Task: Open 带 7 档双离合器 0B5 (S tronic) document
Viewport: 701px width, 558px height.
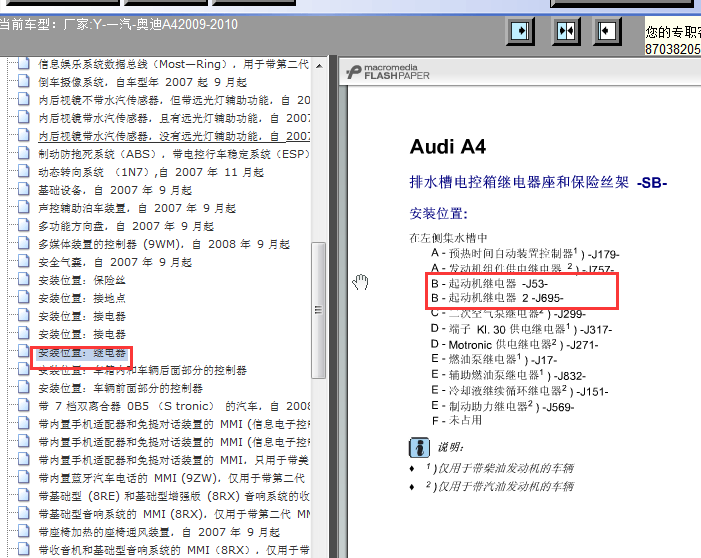Action: point(174,406)
